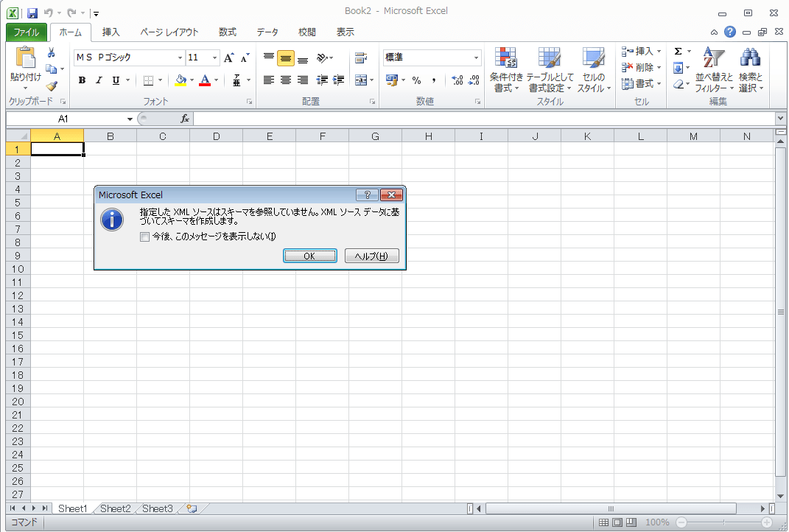The image size is (789, 532).
Task: Click merge and center icon
Action: click(x=361, y=80)
